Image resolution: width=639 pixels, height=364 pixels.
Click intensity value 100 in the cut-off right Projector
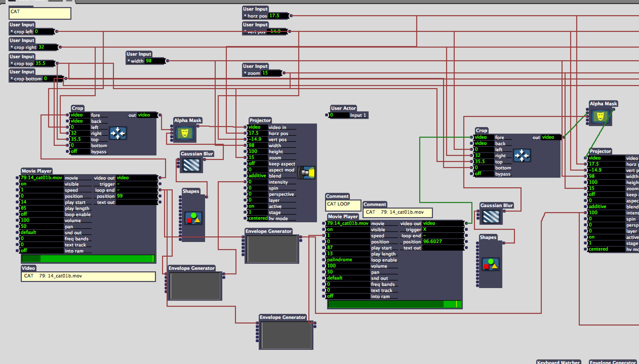606,213
